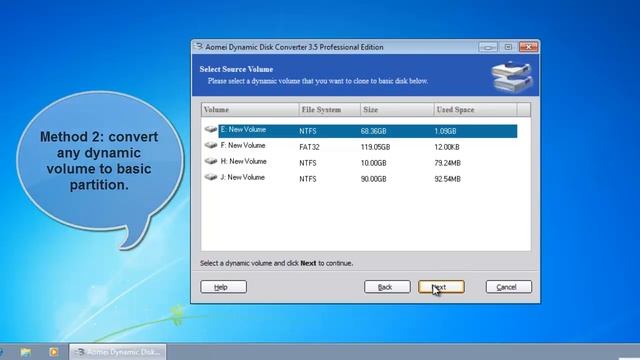Click the drive icon for J: New Volume
Image resolution: width=640 pixels, height=360 pixels.
click(x=211, y=177)
